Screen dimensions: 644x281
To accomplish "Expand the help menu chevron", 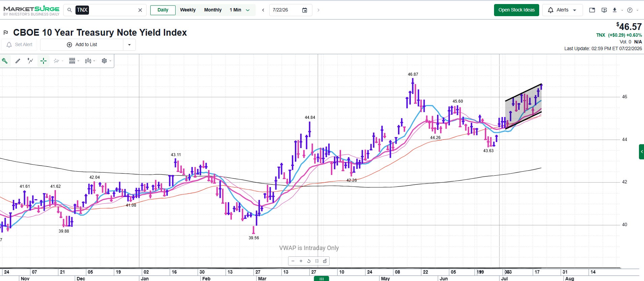I will point(637,10).
